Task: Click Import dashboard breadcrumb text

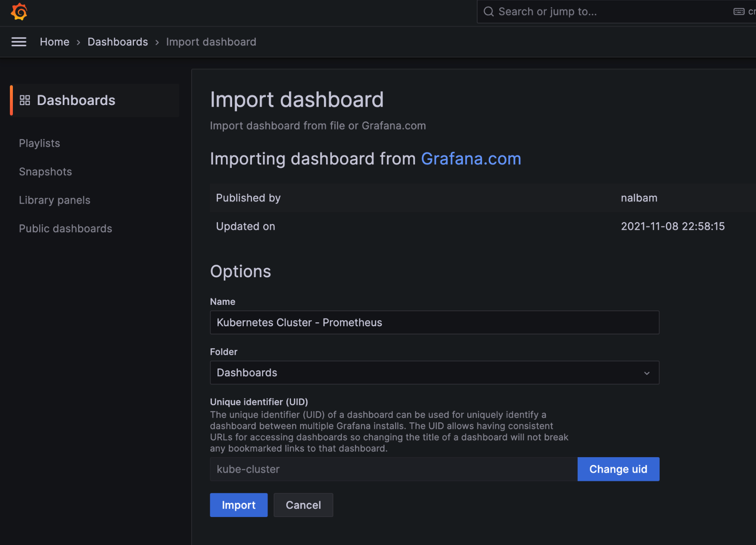Action: click(211, 42)
